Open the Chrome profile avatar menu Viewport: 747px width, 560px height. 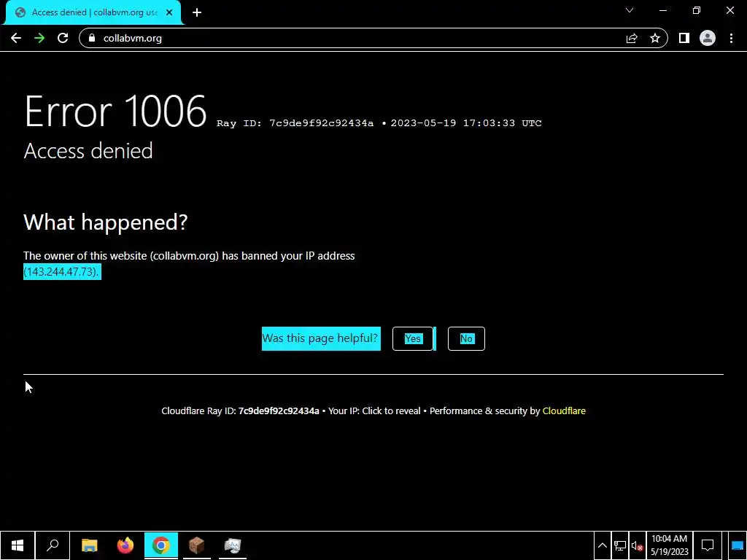pyautogui.click(x=708, y=38)
